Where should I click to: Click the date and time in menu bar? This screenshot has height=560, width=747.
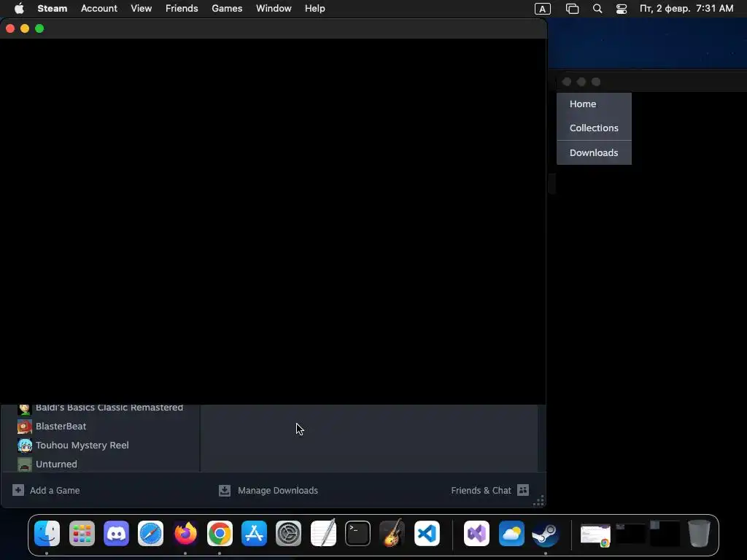point(686,9)
